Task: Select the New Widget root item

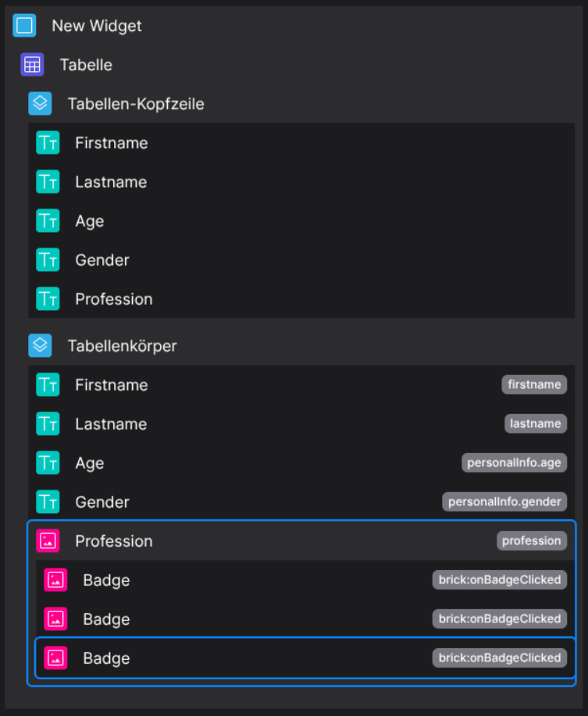Action: click(97, 26)
